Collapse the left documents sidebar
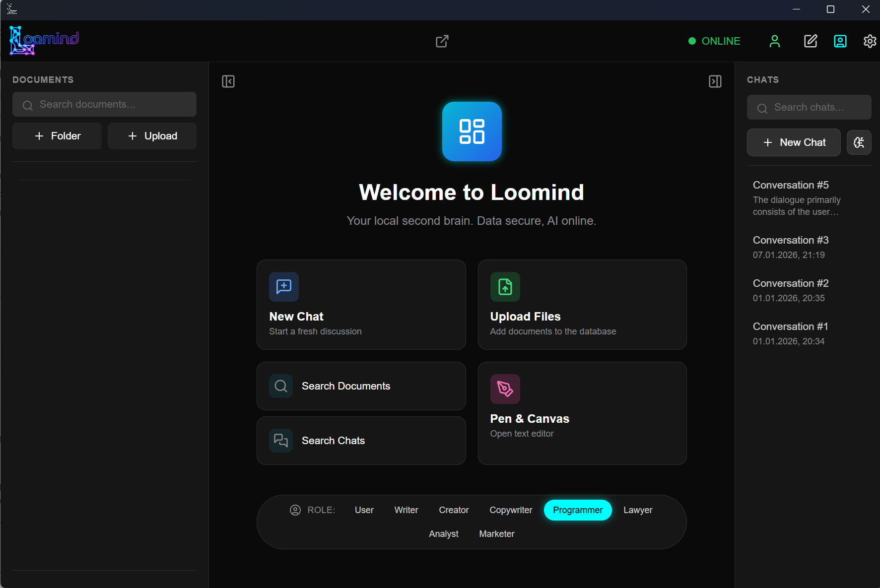880x588 pixels. [228, 81]
